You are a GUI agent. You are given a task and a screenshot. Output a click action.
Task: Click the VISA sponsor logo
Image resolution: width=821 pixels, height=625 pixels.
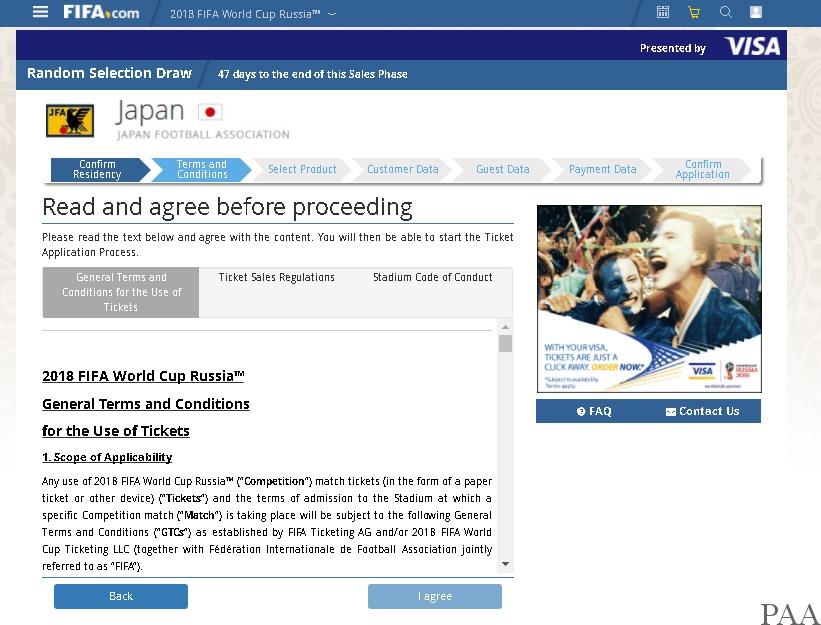tap(752, 47)
